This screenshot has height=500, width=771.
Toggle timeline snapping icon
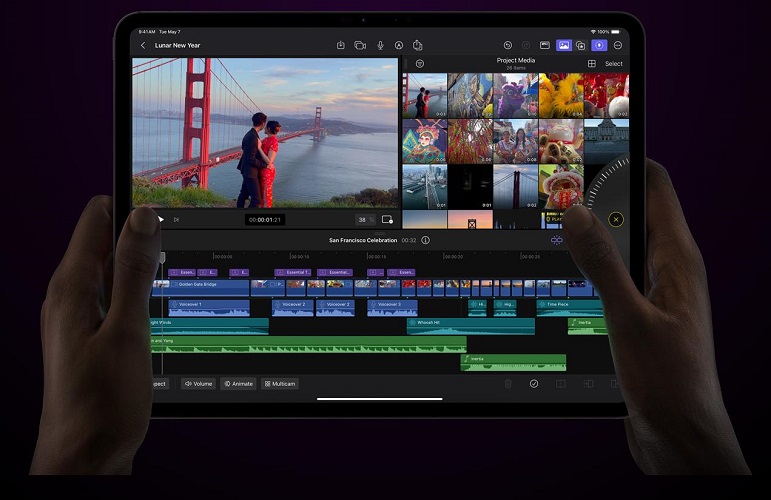click(x=556, y=240)
